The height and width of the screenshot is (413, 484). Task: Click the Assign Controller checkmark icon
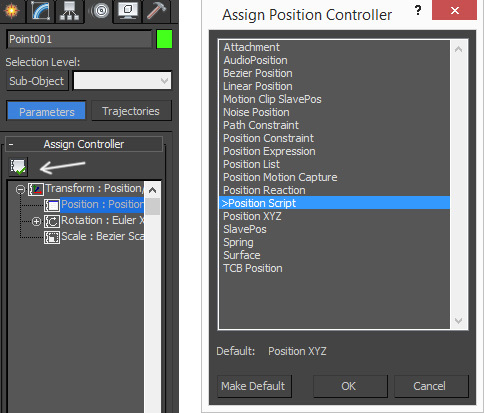coord(18,167)
